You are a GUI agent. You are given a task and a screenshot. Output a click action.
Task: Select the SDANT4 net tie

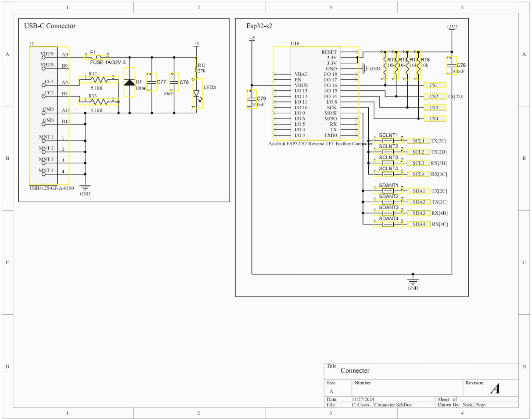[388, 224]
